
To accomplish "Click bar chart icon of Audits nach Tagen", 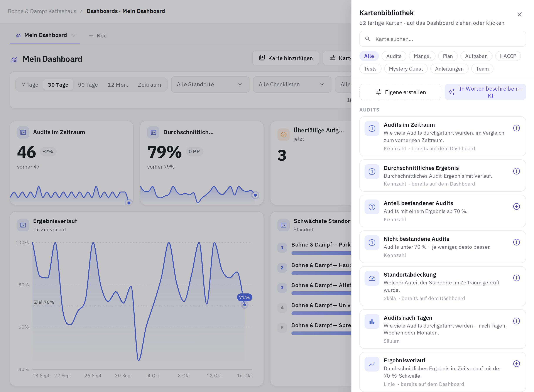I will tap(372, 321).
